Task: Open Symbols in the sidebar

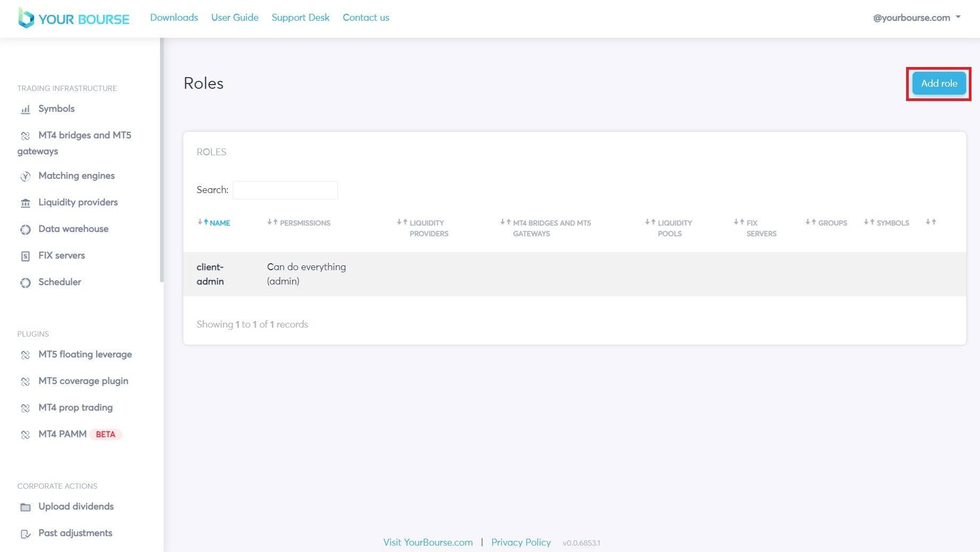Action: pos(56,108)
